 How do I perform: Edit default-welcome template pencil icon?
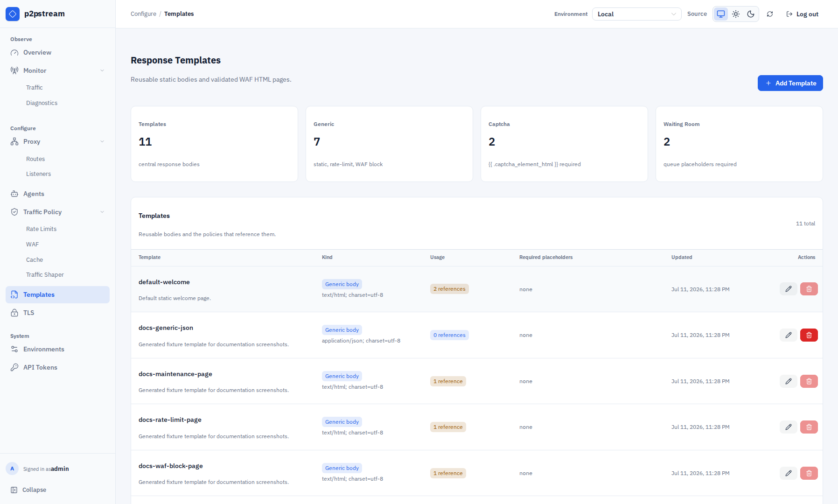click(788, 289)
